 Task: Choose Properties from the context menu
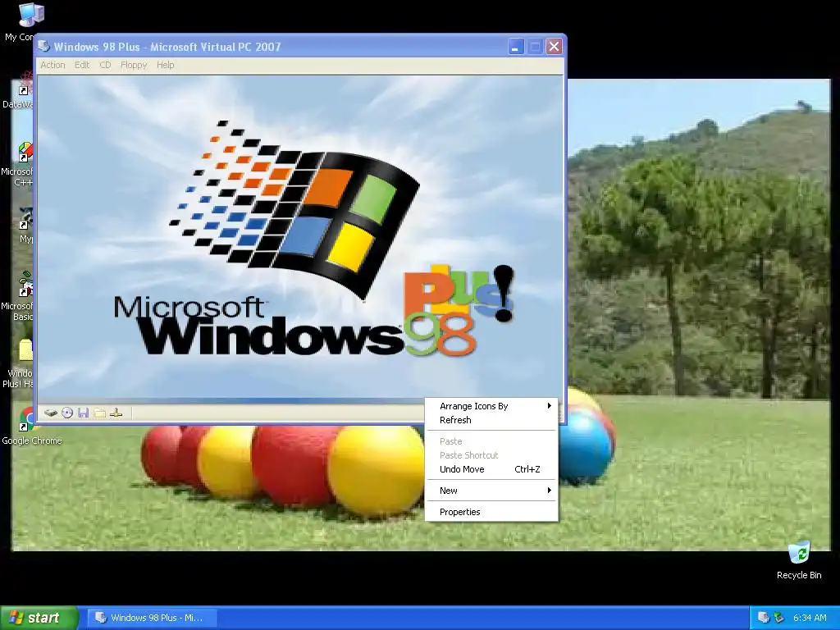point(491,512)
